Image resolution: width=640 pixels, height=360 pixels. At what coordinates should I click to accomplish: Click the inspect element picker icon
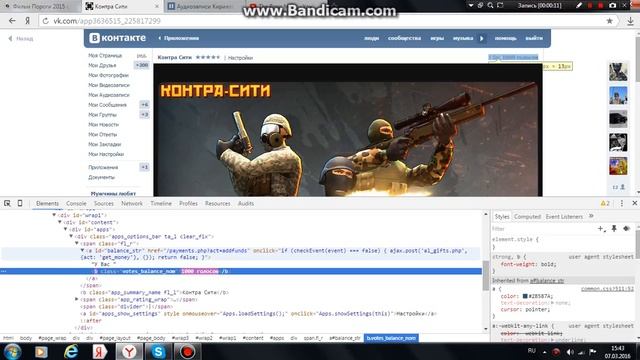click(7, 203)
